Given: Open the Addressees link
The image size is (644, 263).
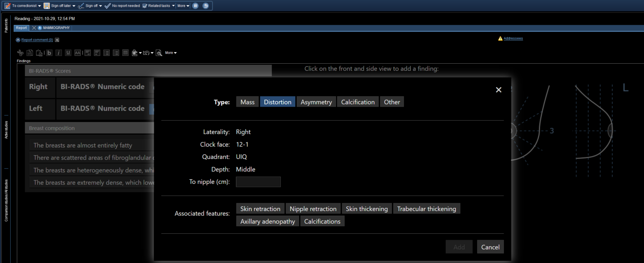Looking at the screenshot, I should [513, 38].
